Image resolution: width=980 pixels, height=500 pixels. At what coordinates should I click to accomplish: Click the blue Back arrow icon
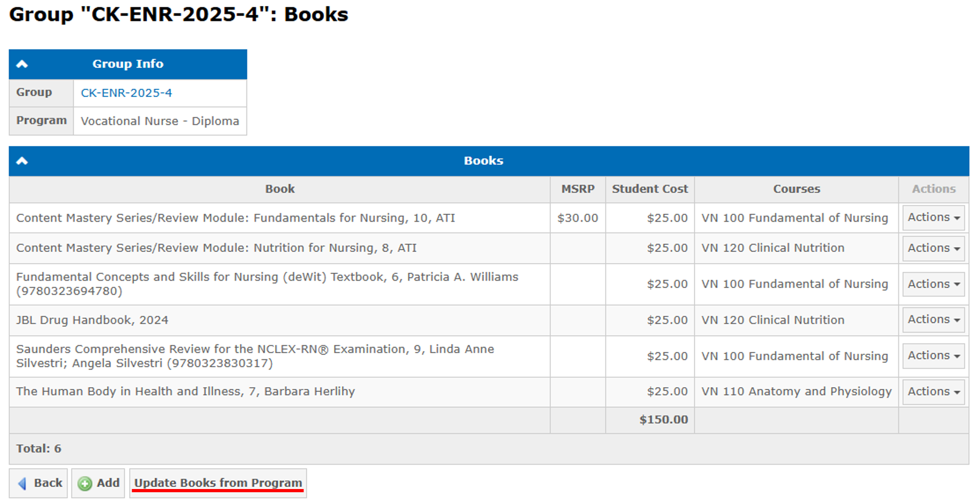point(22,483)
